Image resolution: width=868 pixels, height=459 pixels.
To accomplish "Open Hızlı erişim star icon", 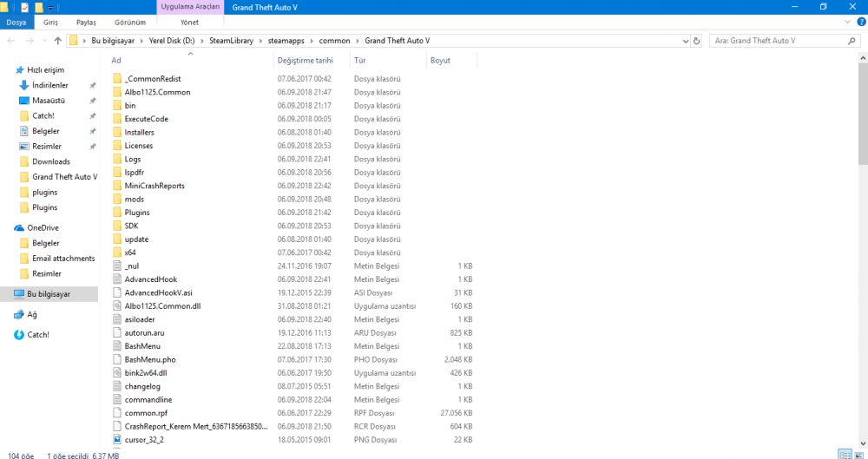I will click(x=19, y=69).
